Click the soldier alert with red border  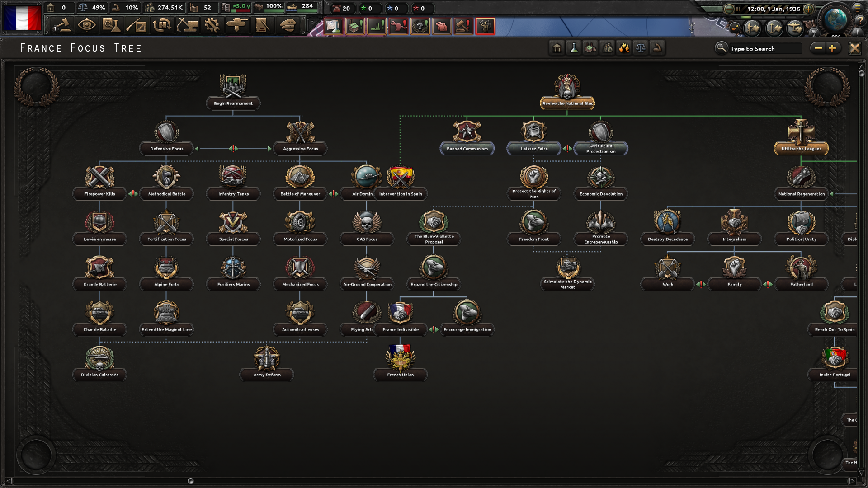485,26
